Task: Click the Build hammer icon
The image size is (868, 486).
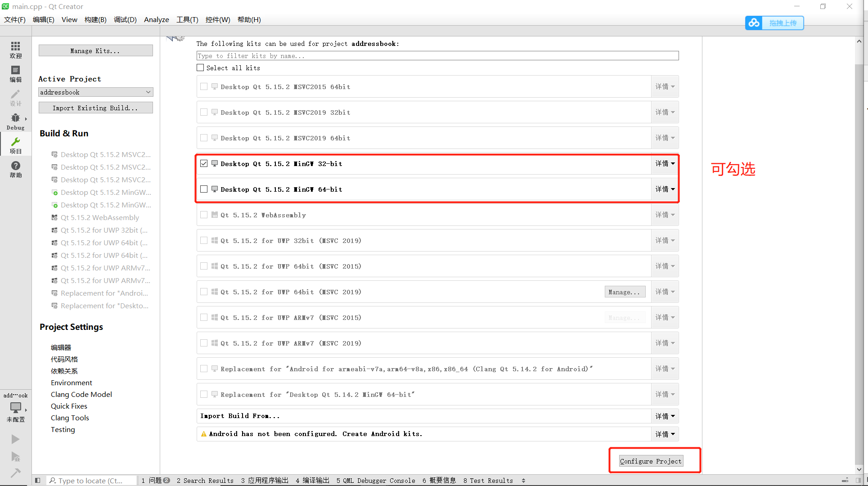Action: 15,472
